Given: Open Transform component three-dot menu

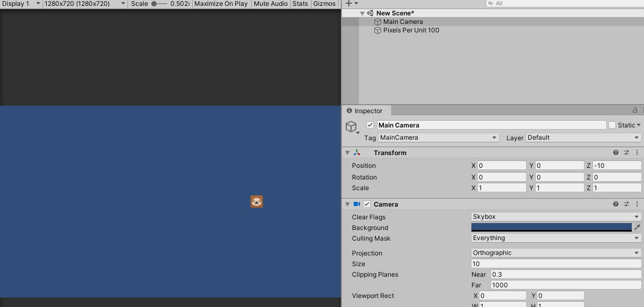Looking at the screenshot, I should [637, 152].
